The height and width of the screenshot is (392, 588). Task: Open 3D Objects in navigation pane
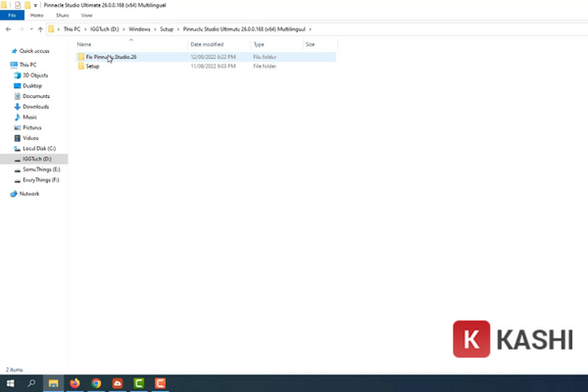35,75
